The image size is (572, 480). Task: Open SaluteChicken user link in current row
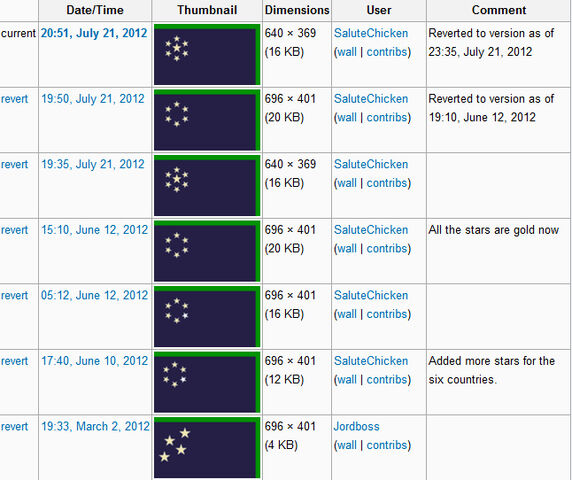[x=371, y=33]
